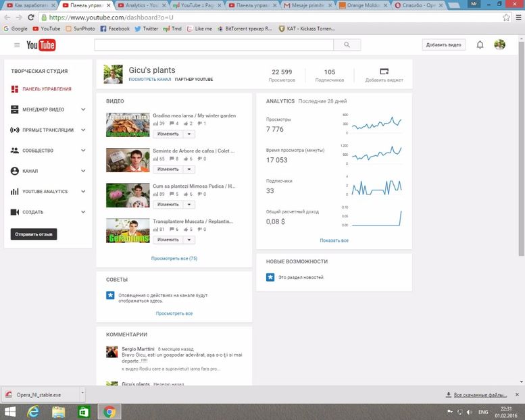525x420 pixels.
Task: Open the Twitter bookmark
Action: 147,29
